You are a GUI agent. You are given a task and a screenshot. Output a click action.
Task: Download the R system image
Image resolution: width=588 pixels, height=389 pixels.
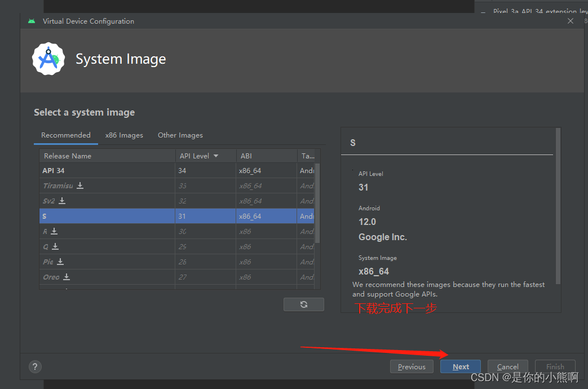(x=54, y=231)
